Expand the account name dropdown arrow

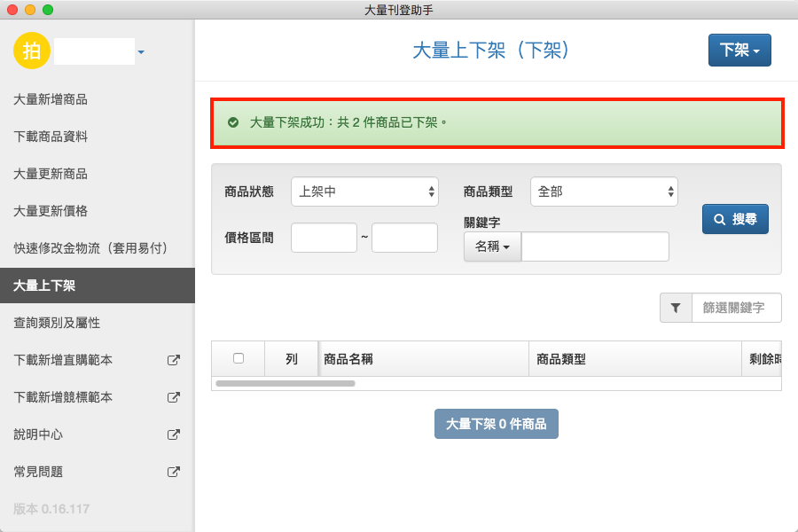tap(141, 52)
